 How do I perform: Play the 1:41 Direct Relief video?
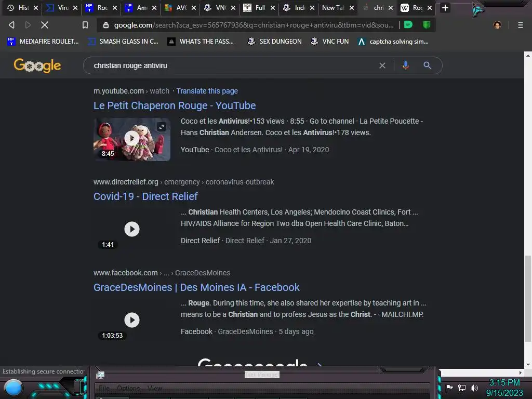[x=132, y=229]
